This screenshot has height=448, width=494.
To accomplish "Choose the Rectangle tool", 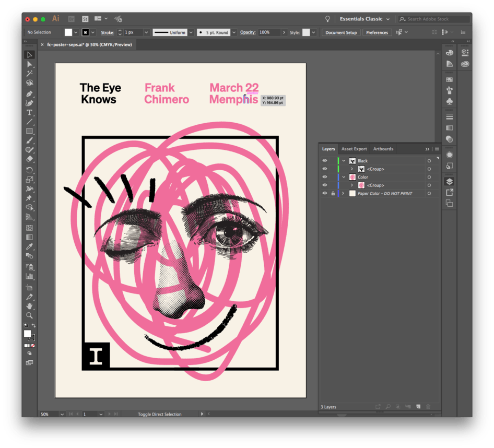I will (30, 131).
